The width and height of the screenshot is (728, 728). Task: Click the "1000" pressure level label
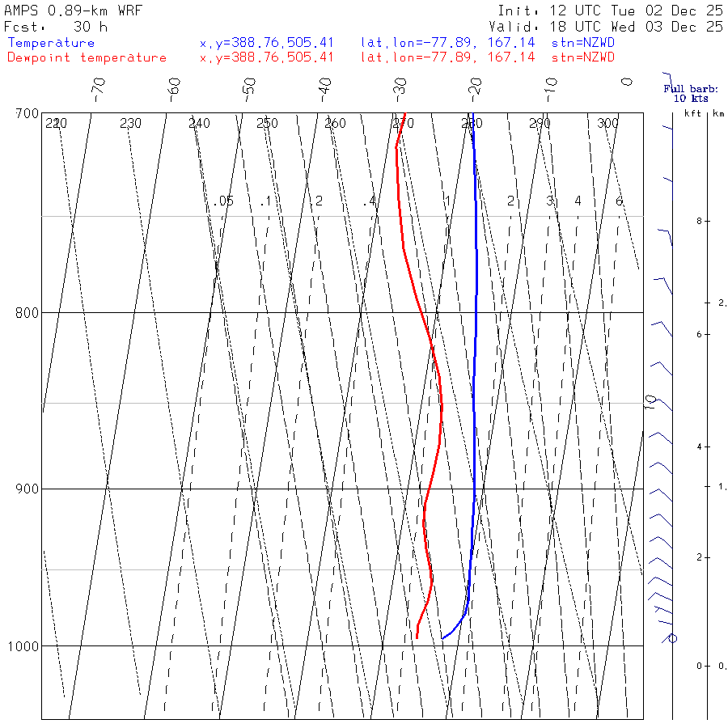[x=23, y=645]
